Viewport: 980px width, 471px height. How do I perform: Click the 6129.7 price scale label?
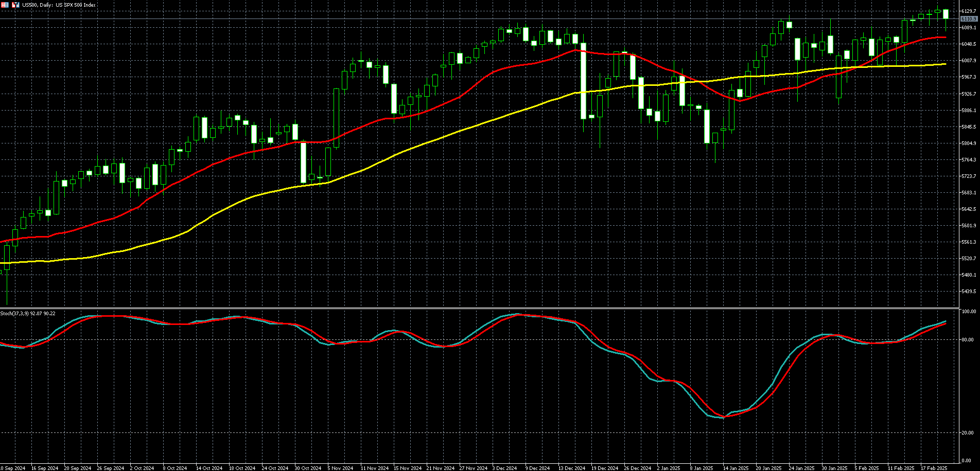pos(969,11)
